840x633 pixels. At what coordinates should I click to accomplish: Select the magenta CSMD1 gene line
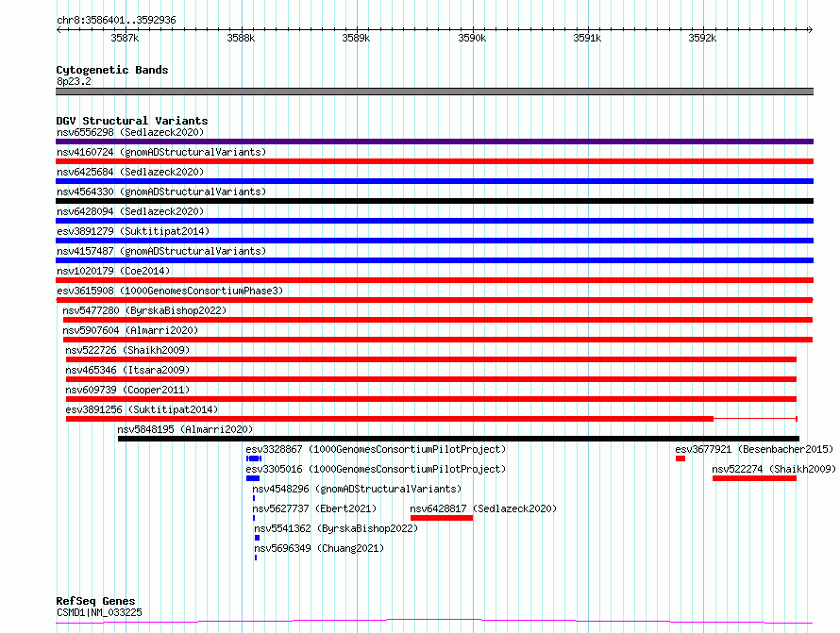[x=434, y=622]
